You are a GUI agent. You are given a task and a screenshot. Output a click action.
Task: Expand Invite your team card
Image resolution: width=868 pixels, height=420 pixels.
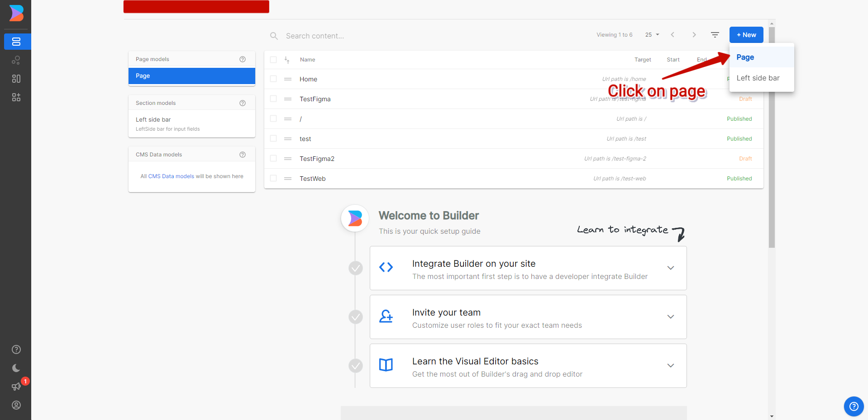671,316
